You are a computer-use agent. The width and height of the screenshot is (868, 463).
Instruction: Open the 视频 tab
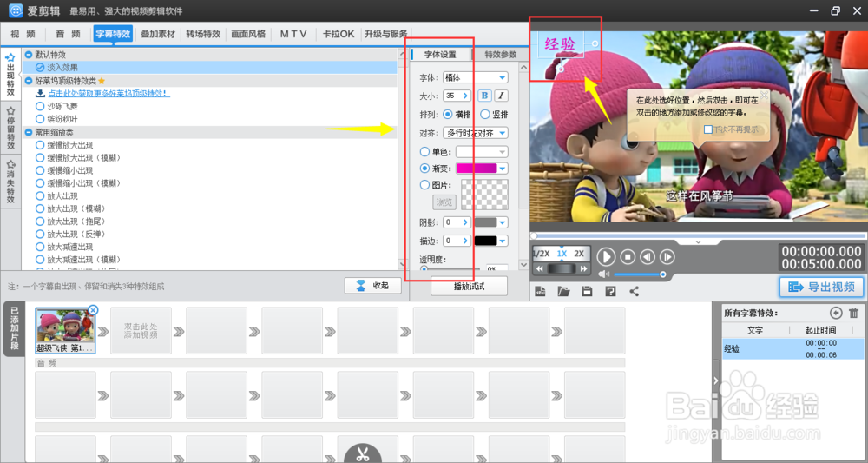[23, 34]
